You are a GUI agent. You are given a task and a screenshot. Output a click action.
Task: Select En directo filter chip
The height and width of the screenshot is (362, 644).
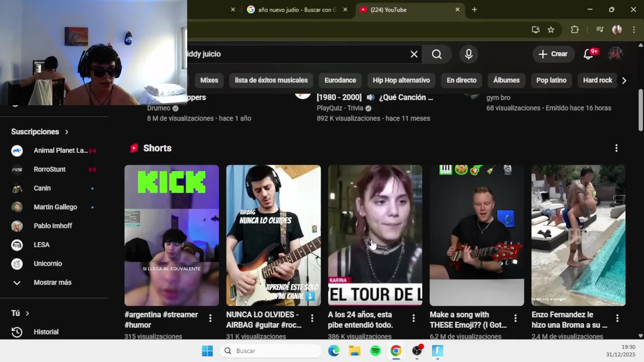(x=461, y=80)
